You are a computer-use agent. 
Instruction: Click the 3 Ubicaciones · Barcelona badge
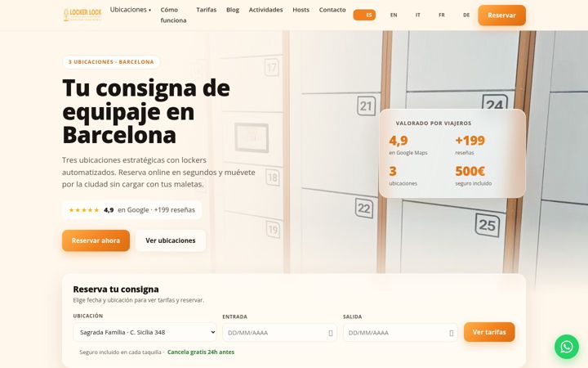coord(111,62)
